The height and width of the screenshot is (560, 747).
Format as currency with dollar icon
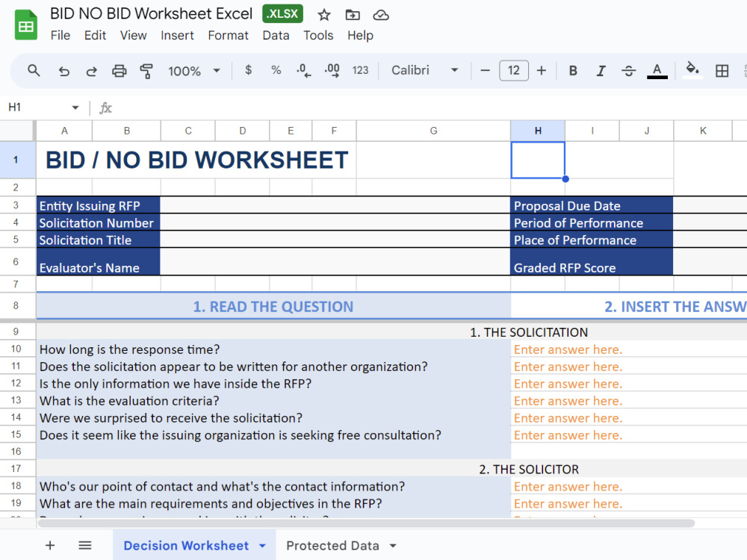(x=248, y=70)
